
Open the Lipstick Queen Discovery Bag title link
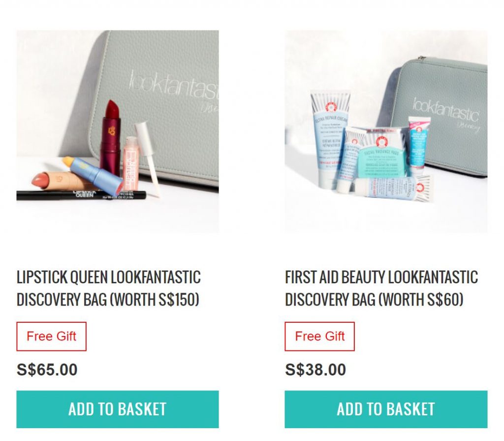pyautogui.click(x=109, y=288)
